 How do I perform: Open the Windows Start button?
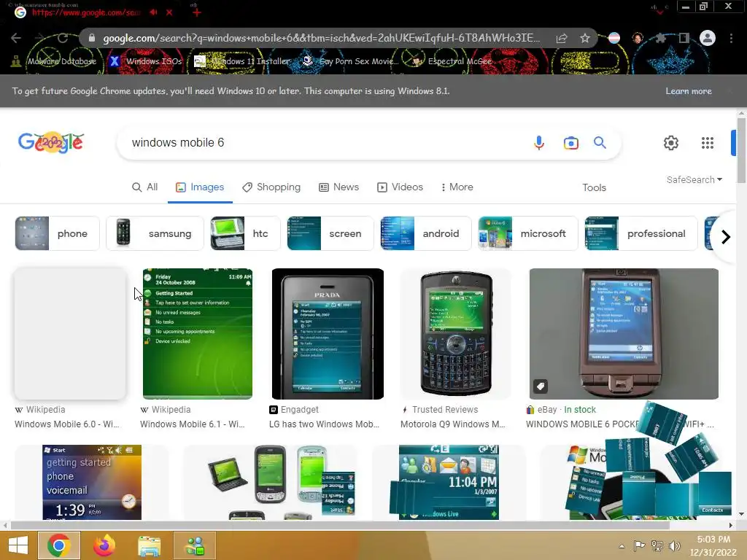[18, 545]
